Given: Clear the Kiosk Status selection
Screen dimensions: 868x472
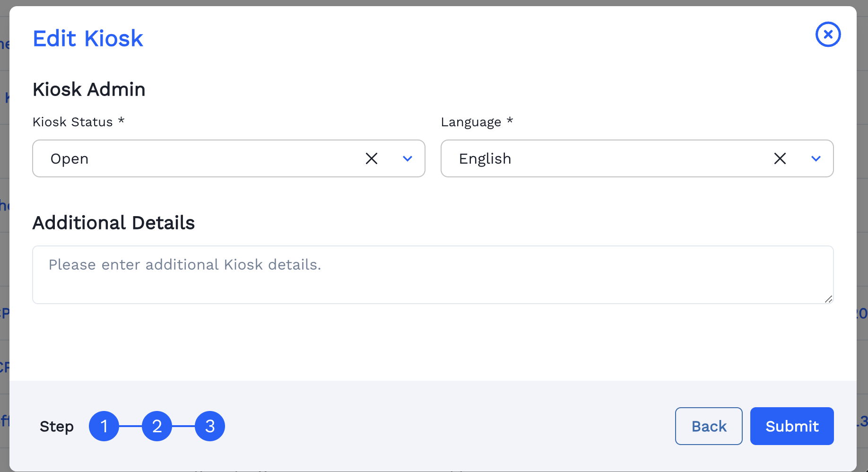Looking at the screenshot, I should pyautogui.click(x=372, y=159).
